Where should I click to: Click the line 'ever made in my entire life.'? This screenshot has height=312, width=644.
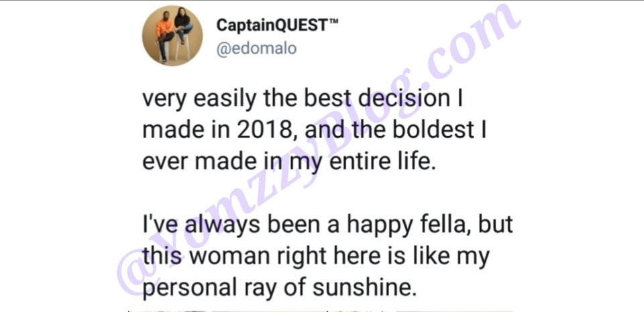tap(288, 162)
